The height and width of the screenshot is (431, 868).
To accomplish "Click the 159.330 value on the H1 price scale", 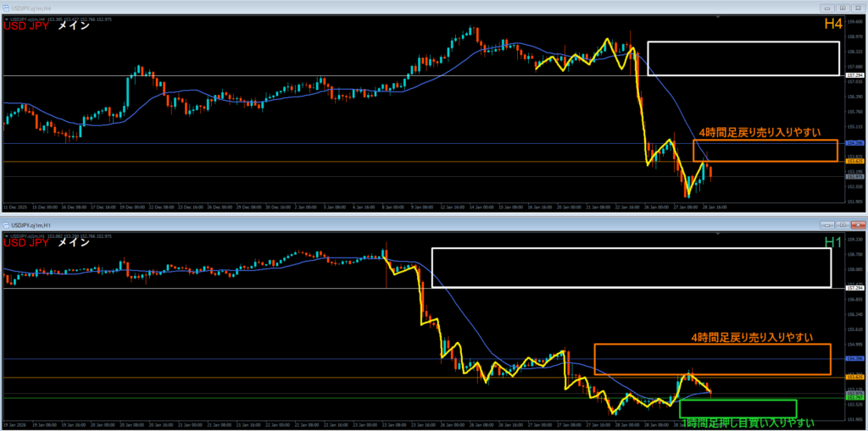I will tap(854, 240).
